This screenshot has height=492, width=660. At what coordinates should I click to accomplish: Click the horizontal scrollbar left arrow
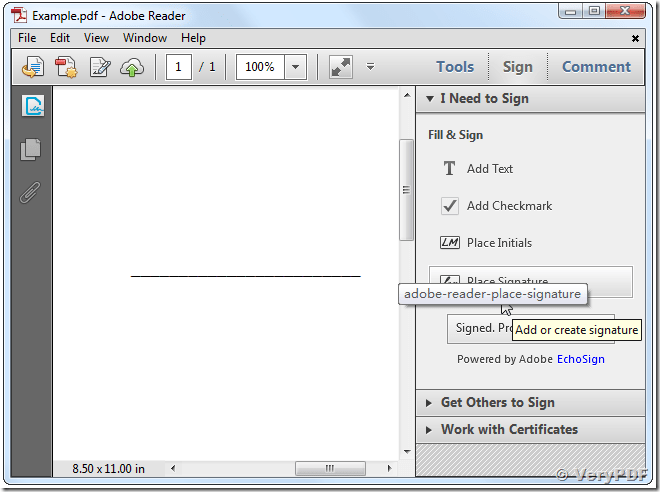click(x=173, y=468)
